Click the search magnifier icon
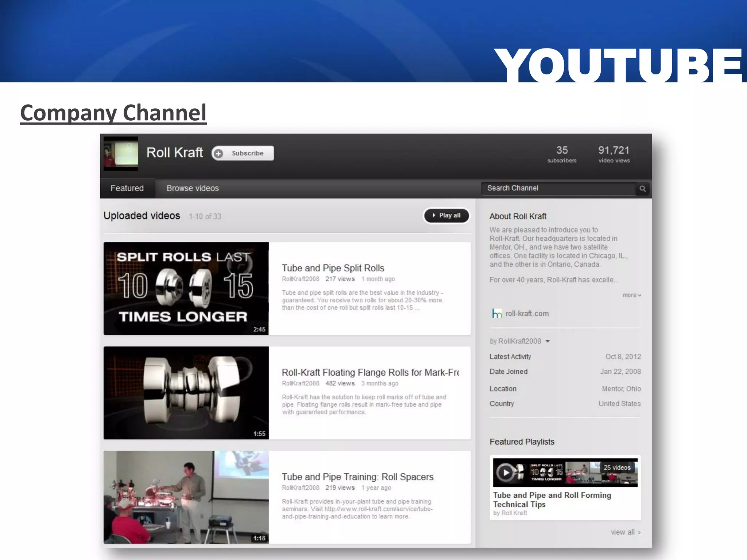The height and width of the screenshot is (560, 747). pos(643,188)
